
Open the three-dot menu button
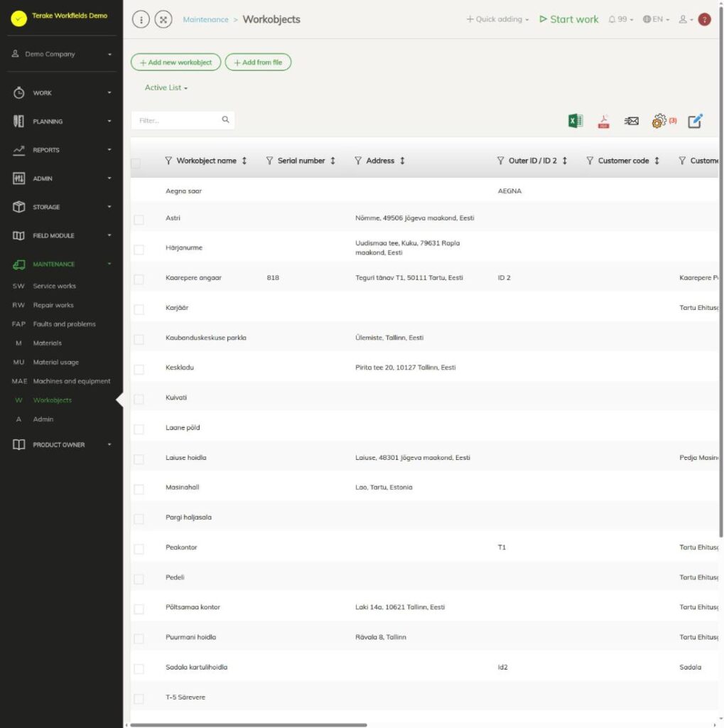tap(141, 19)
